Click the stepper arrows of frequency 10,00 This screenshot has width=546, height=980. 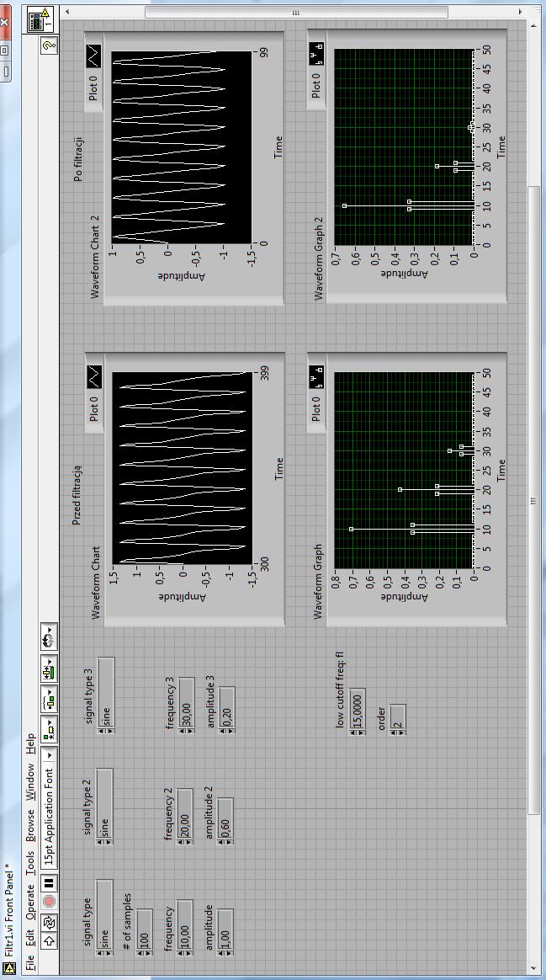[185, 954]
